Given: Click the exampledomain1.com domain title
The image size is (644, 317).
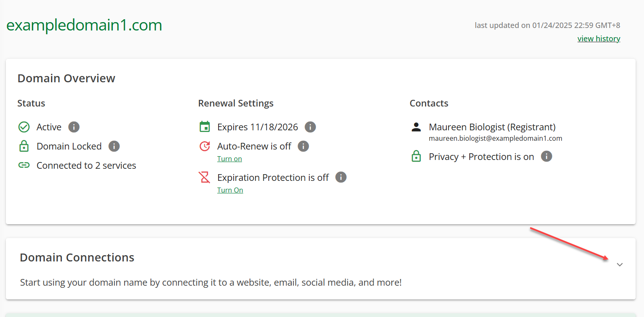Looking at the screenshot, I should (x=84, y=25).
